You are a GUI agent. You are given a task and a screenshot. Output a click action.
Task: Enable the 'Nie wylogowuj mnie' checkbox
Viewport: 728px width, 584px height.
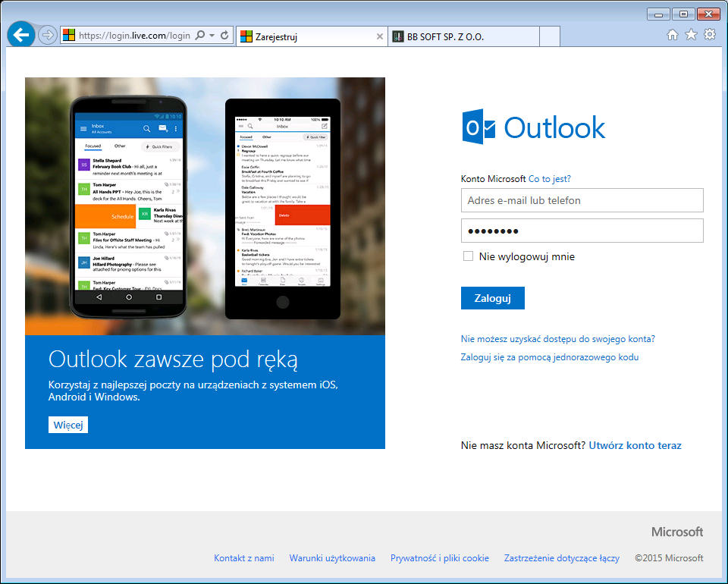[x=469, y=256]
